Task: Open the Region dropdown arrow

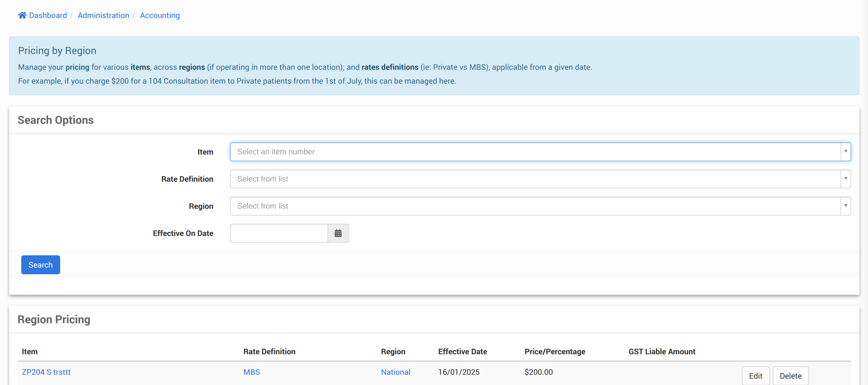Action: [845, 206]
